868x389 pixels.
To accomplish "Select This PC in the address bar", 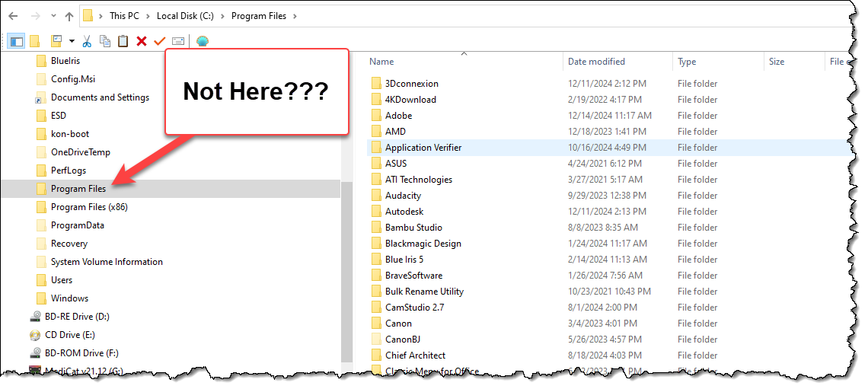I will [x=125, y=16].
